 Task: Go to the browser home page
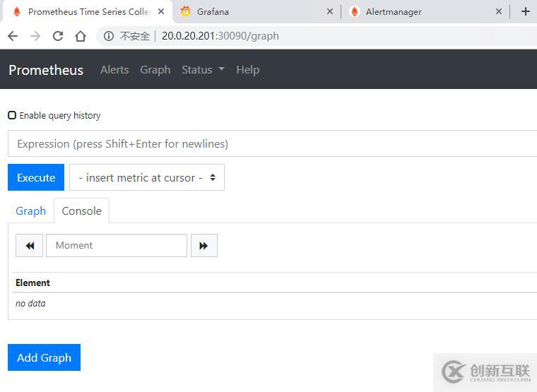(81, 36)
